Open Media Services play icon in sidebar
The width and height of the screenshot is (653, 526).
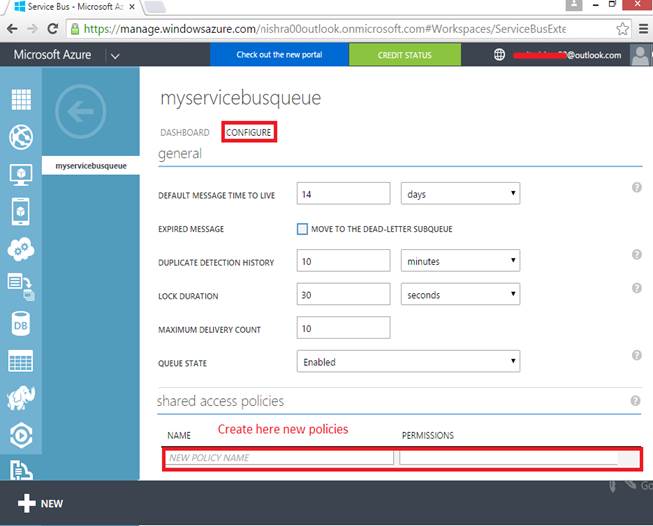(21, 435)
